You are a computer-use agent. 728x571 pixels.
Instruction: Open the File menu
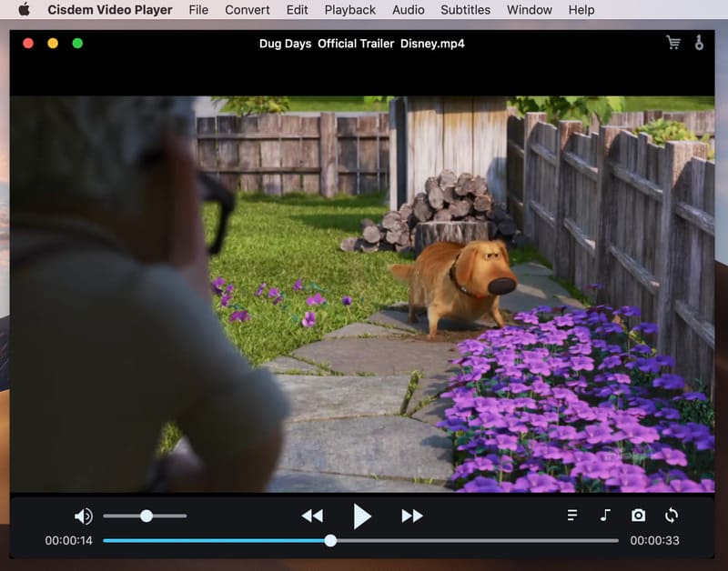click(x=198, y=10)
